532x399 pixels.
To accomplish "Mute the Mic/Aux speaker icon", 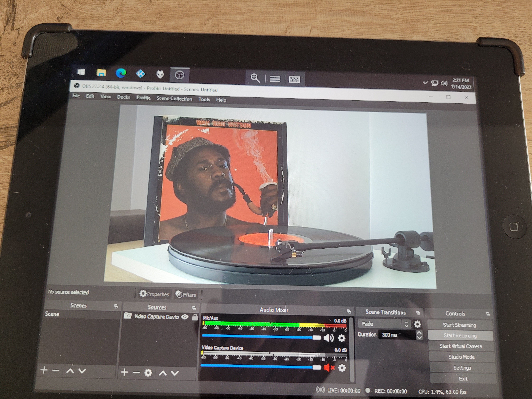I will [x=329, y=338].
